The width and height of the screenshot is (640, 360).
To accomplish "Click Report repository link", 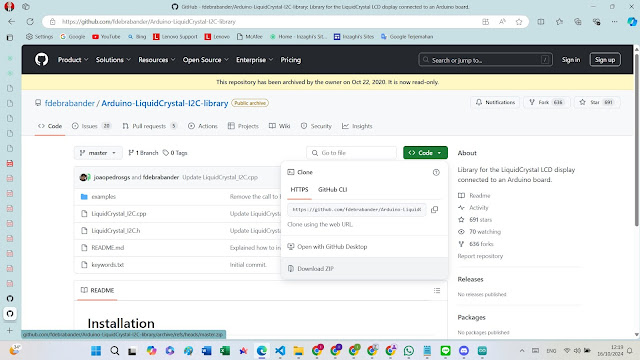I will 480,256.
